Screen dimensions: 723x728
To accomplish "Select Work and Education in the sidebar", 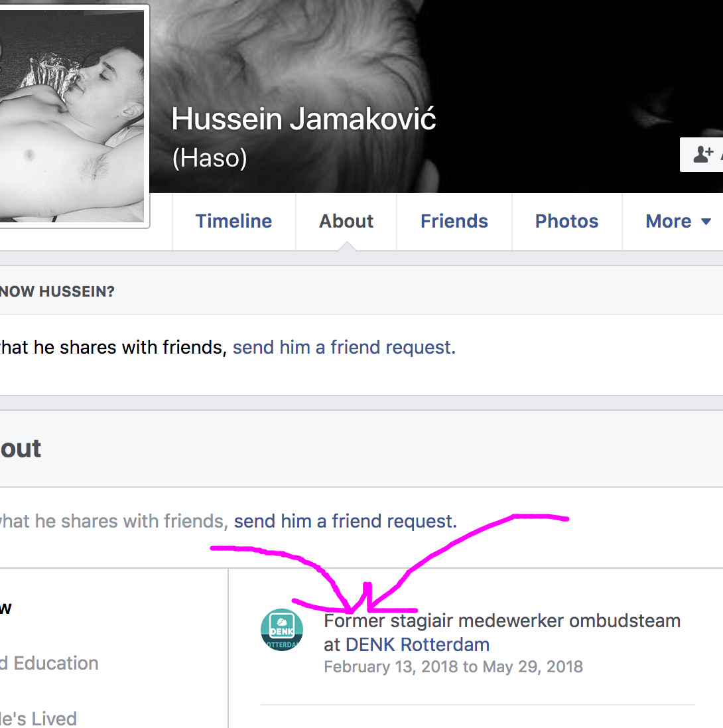I will 50,663.
